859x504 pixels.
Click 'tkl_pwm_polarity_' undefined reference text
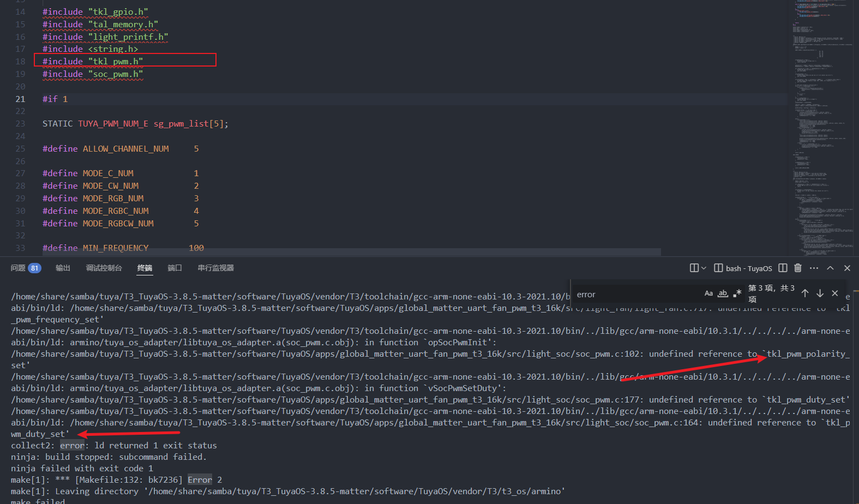point(808,354)
